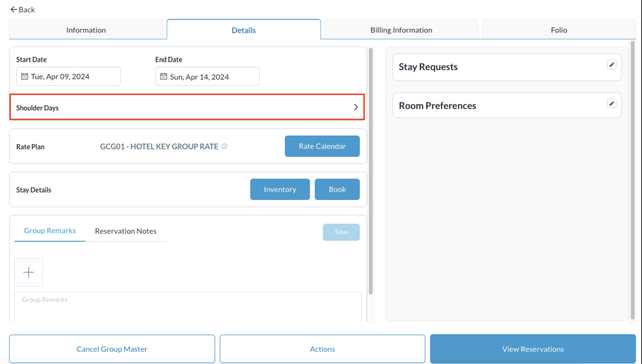Click the Book button
This screenshot has height=364, width=642.
(337, 189)
